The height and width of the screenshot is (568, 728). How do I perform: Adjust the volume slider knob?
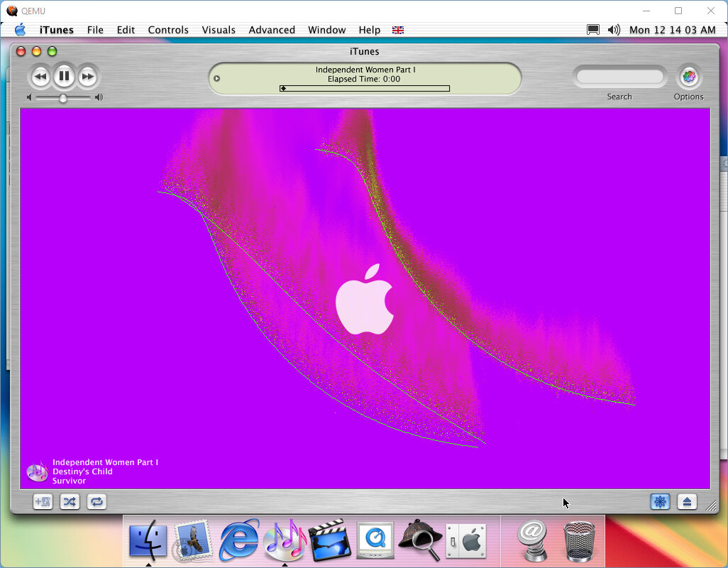pos(63,98)
